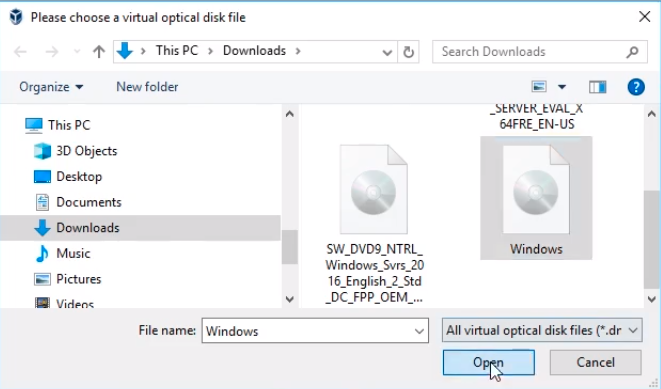The width and height of the screenshot is (661, 389).
Task: Click the VirtualBox icon in title bar
Action: pyautogui.click(x=16, y=17)
